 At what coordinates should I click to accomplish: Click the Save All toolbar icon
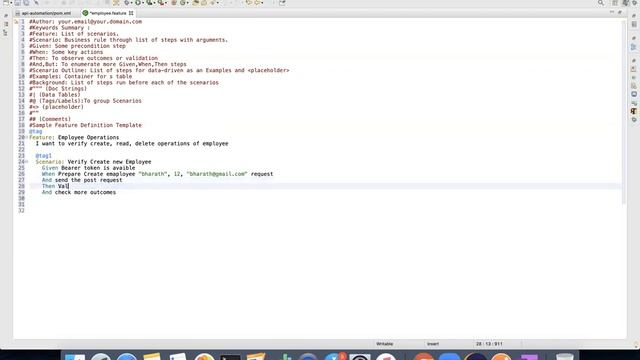26,2
